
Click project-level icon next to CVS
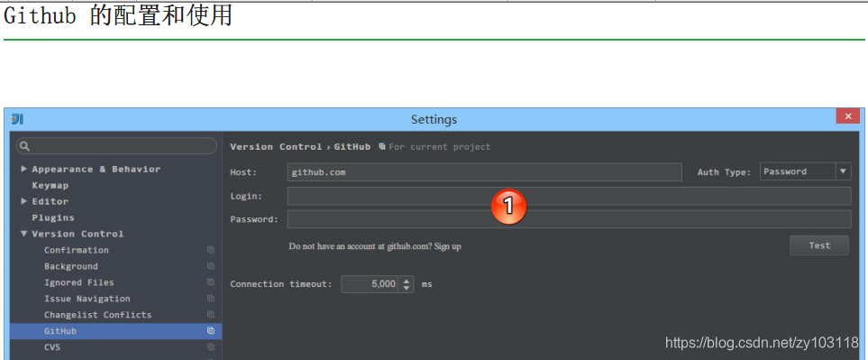pos(211,347)
